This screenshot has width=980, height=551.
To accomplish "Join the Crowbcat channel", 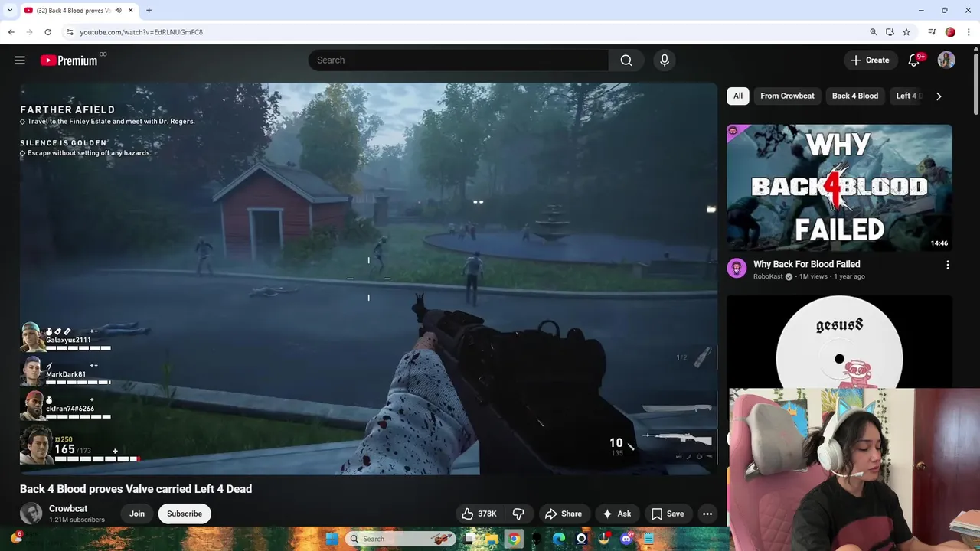I will (137, 514).
